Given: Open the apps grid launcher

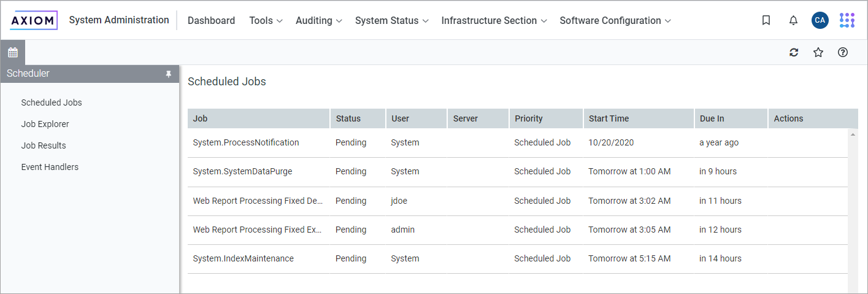Looking at the screenshot, I should [847, 20].
